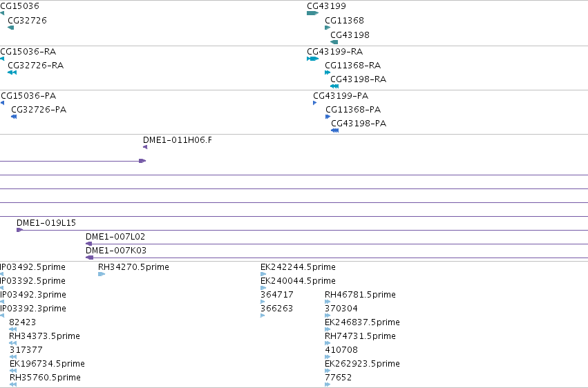Click the RH34270.5prime arrow glyph

[x=102, y=274]
